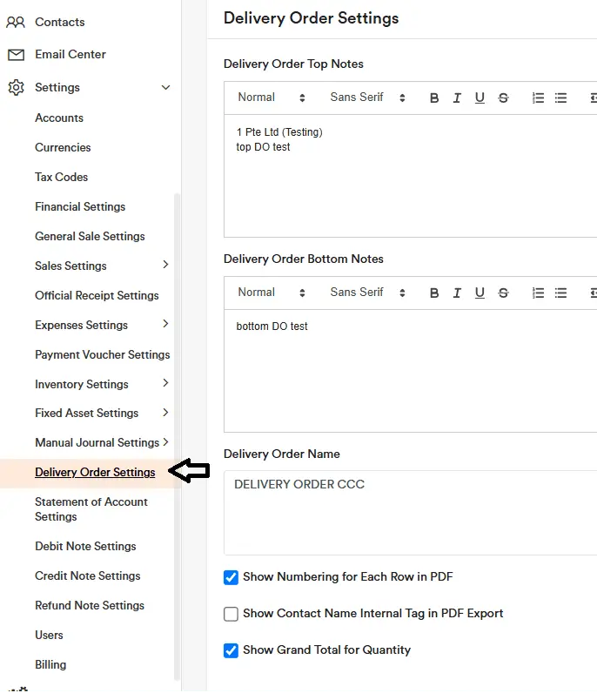Viewport: 597px width, 700px height.
Task: Click the Contacts people icon
Action: (x=16, y=22)
